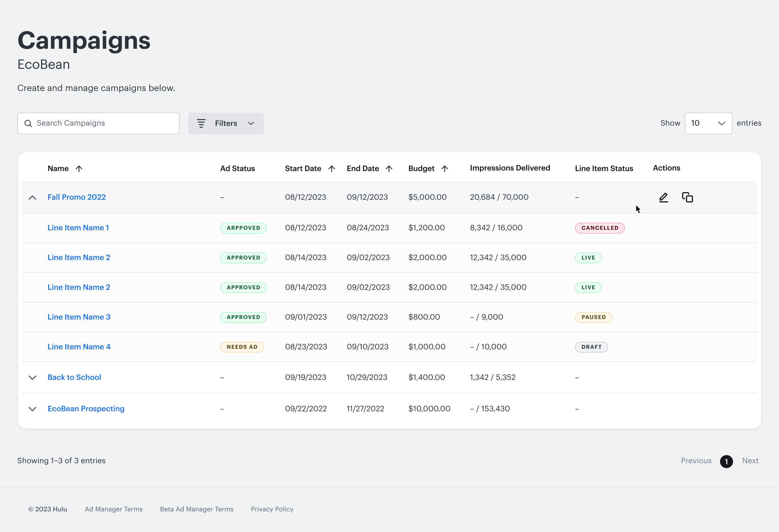Open Line Item Name 4 link
Screen dimensions: 779x532
click(79, 347)
